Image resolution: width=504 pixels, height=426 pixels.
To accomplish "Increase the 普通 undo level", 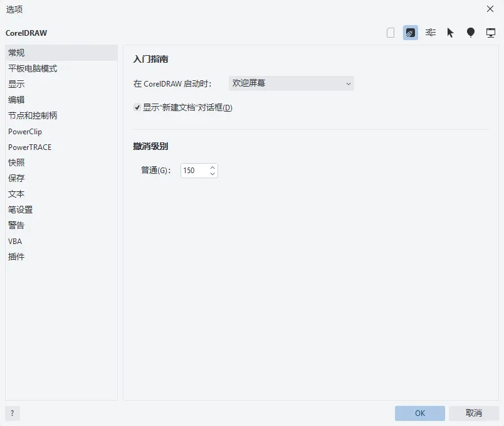I will click(213, 168).
